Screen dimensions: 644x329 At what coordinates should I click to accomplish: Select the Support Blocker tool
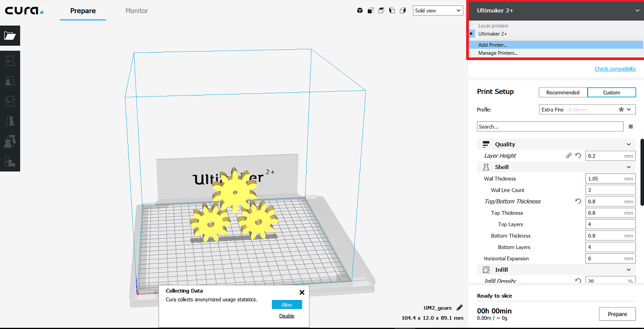[10, 162]
